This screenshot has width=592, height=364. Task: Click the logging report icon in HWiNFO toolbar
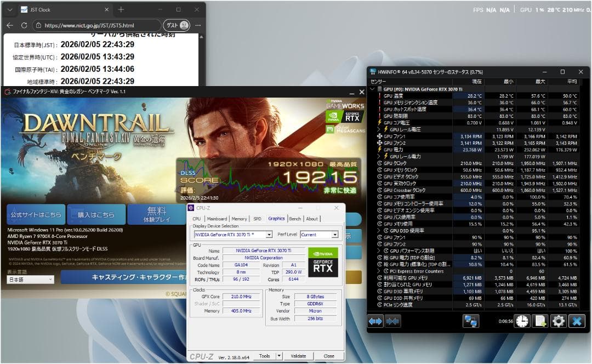540,321
